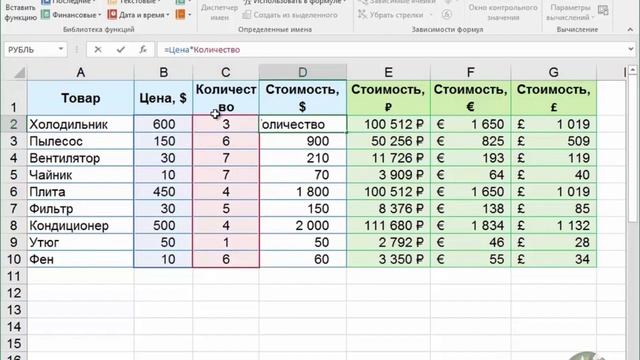640x360 pixels.
Task: Open Диспетчер имен (Name Manager)
Action: coord(219,12)
